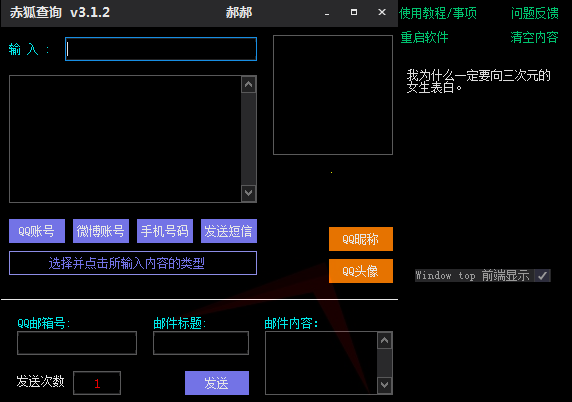Click the orange QQ昵称 button
Screen dimensions: 572x402
(x=361, y=239)
